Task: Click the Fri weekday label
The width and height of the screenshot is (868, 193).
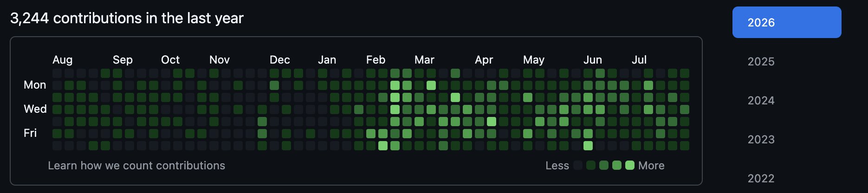Action: click(x=30, y=133)
